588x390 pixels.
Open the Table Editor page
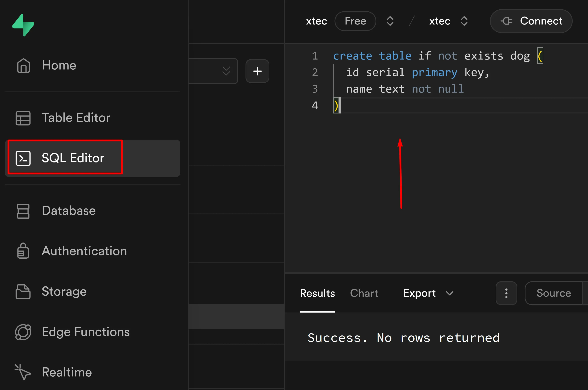[76, 118]
